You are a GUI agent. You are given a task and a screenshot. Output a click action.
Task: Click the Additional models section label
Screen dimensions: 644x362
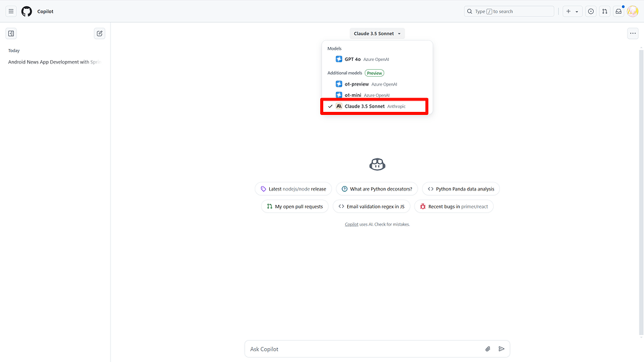345,73
